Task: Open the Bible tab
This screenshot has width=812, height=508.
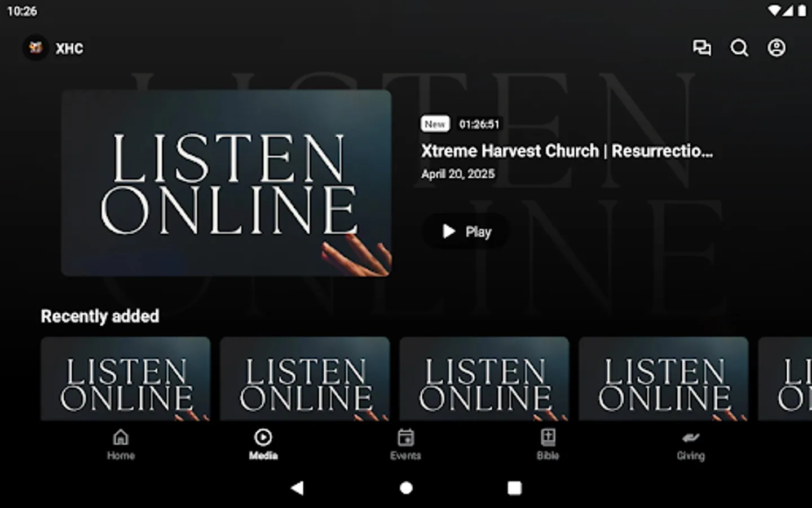Action: pos(548,445)
